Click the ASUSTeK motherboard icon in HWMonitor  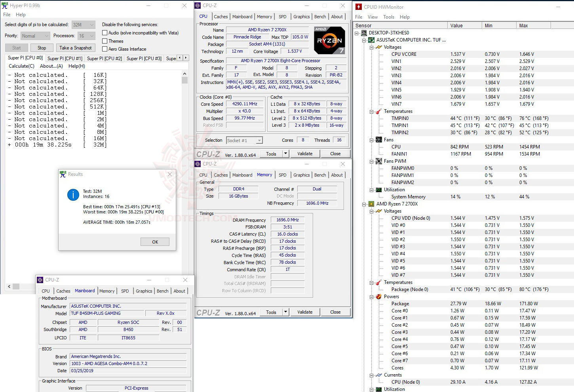(371, 40)
